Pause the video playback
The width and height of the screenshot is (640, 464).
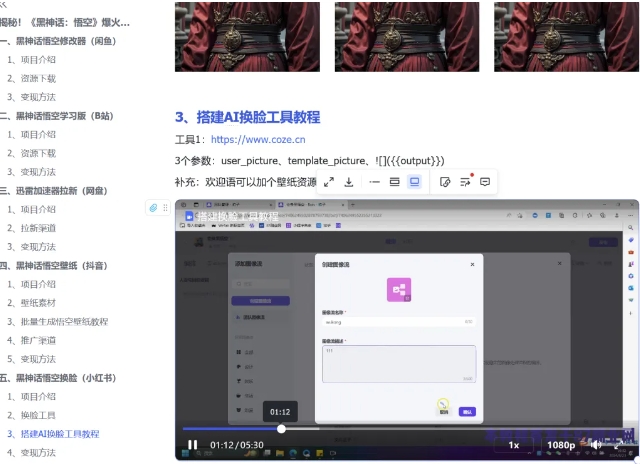pyautogui.click(x=192, y=445)
